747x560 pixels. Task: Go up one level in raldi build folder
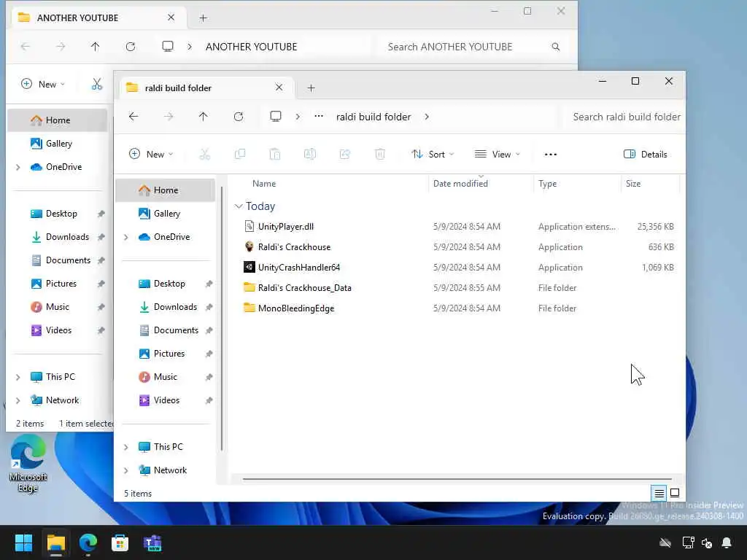[204, 117]
